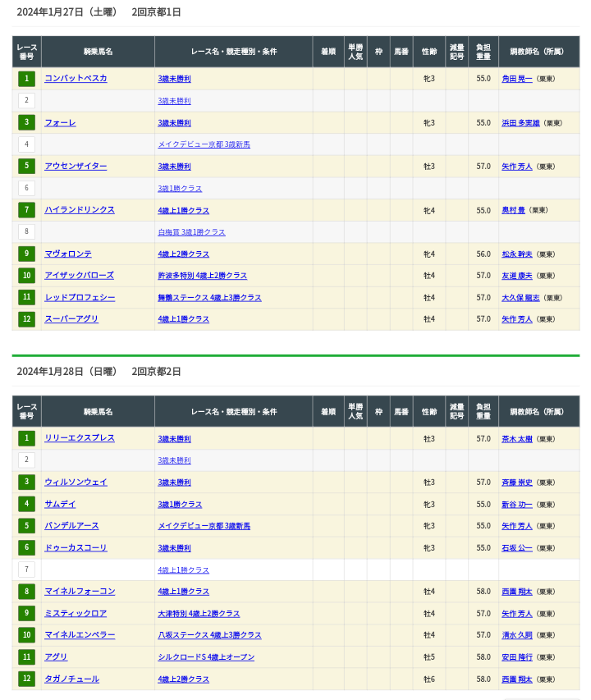Screen dimensions: 591x700
Task: Open trainer link 友道 康夫
Action: tap(517, 276)
